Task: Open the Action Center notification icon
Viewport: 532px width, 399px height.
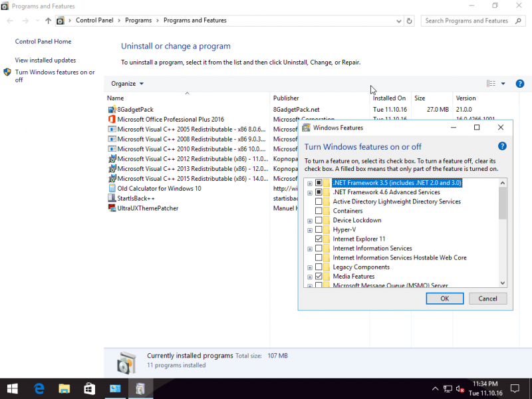Action: tap(515, 388)
